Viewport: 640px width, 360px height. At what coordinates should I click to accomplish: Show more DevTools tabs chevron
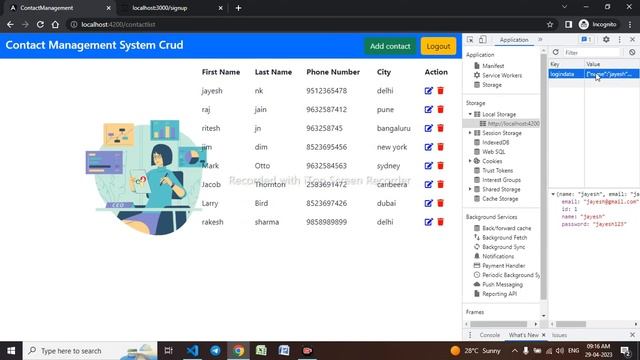pos(540,40)
